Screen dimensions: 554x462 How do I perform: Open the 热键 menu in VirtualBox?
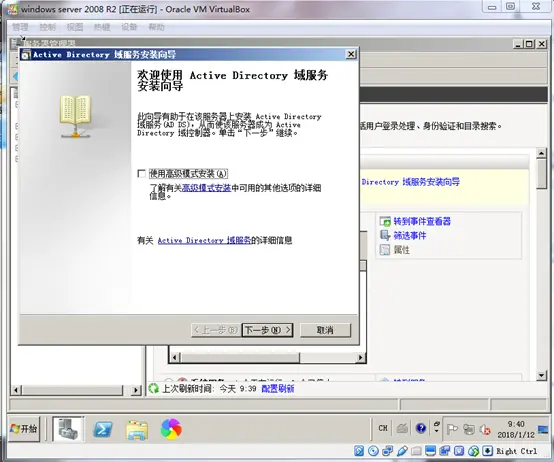point(102,27)
